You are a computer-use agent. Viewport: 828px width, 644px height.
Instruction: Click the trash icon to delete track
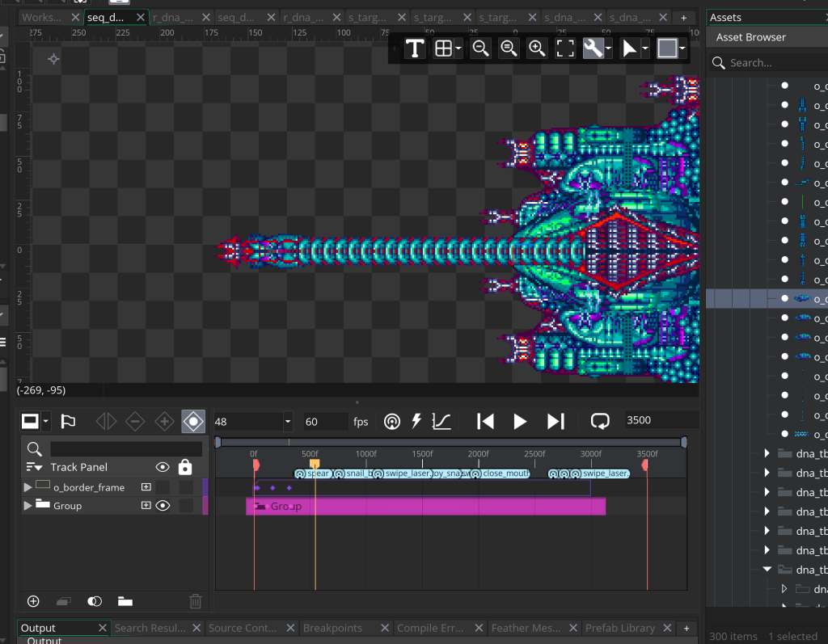(195, 601)
